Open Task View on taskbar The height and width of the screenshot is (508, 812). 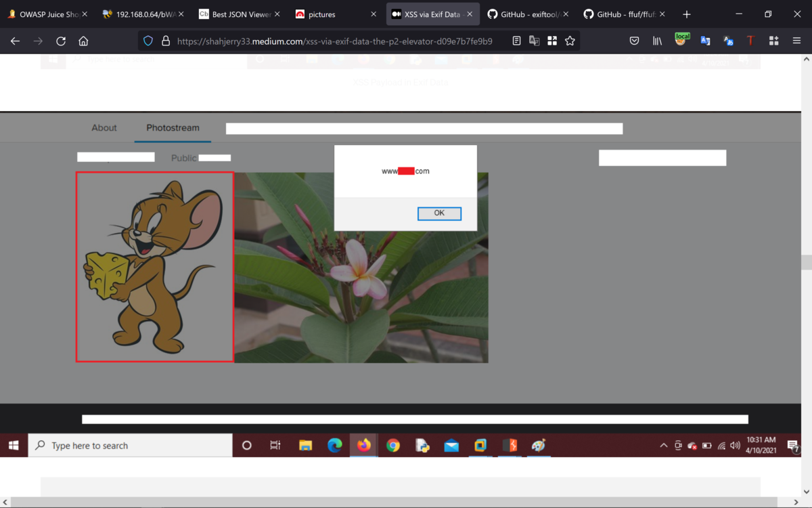coord(275,446)
